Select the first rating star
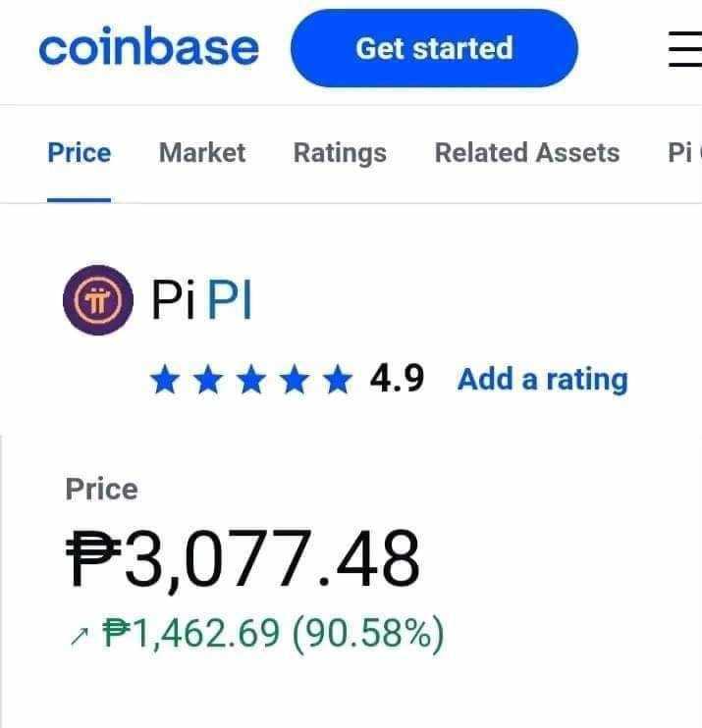702x728 pixels. (x=165, y=380)
